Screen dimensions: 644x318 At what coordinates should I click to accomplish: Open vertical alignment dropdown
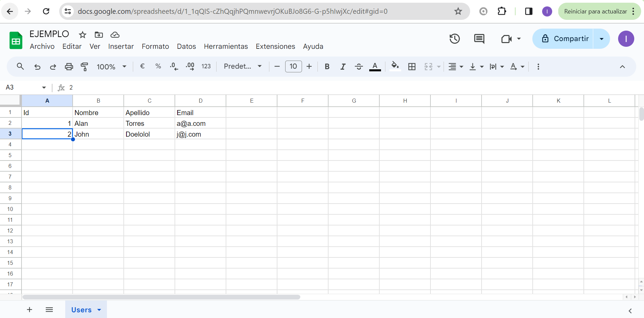(x=476, y=67)
